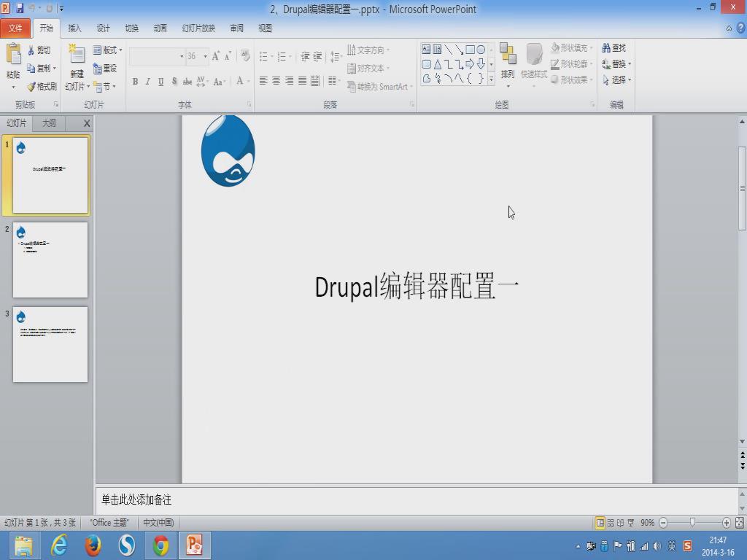Switch to Normal view in status bar

pyautogui.click(x=600, y=523)
